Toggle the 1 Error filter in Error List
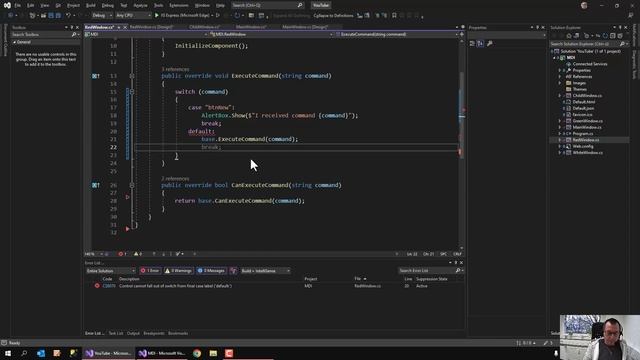 pos(150,271)
